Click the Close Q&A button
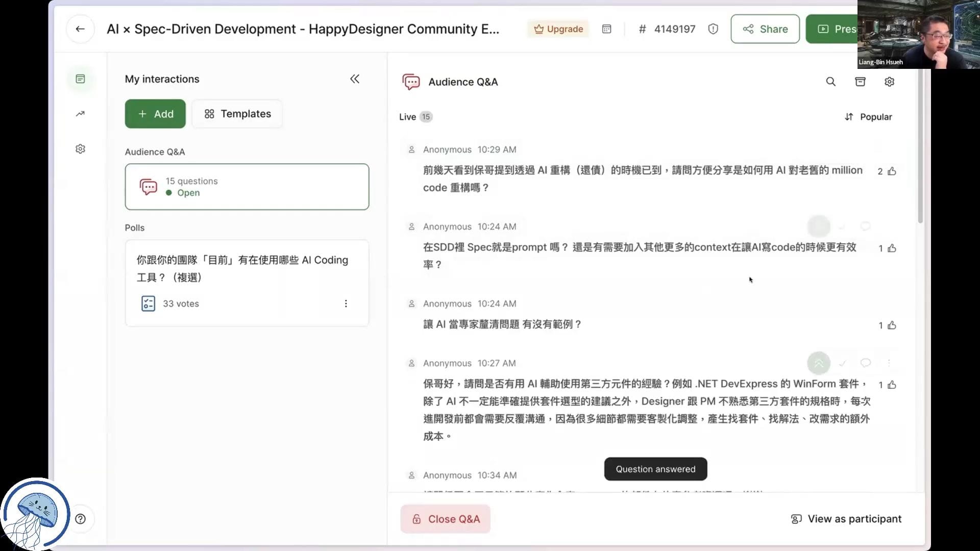Image resolution: width=980 pixels, height=551 pixels. click(x=445, y=519)
